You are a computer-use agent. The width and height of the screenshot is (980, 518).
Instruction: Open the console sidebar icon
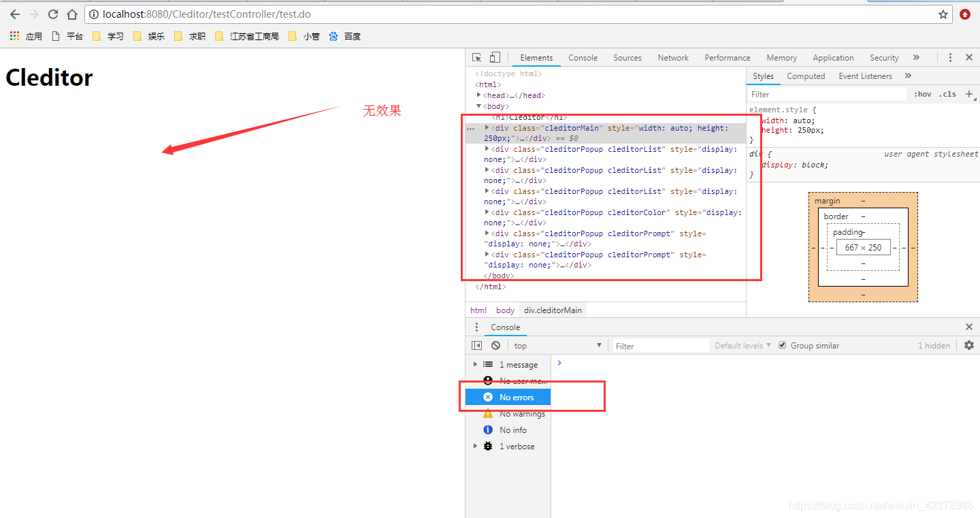click(x=476, y=345)
